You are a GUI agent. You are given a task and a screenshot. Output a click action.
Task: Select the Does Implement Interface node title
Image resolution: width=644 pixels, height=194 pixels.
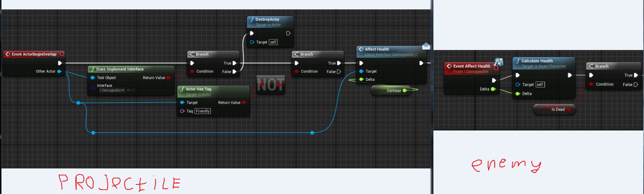point(120,69)
